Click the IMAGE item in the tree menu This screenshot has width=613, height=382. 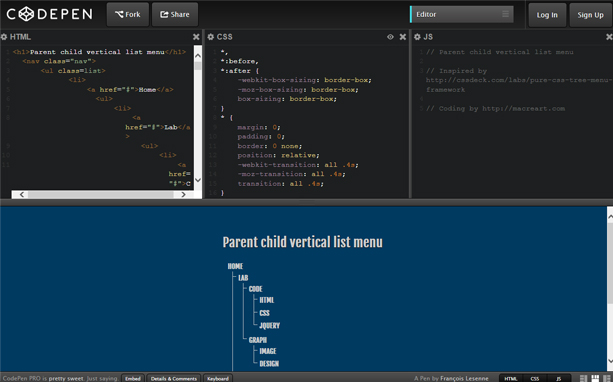268,351
